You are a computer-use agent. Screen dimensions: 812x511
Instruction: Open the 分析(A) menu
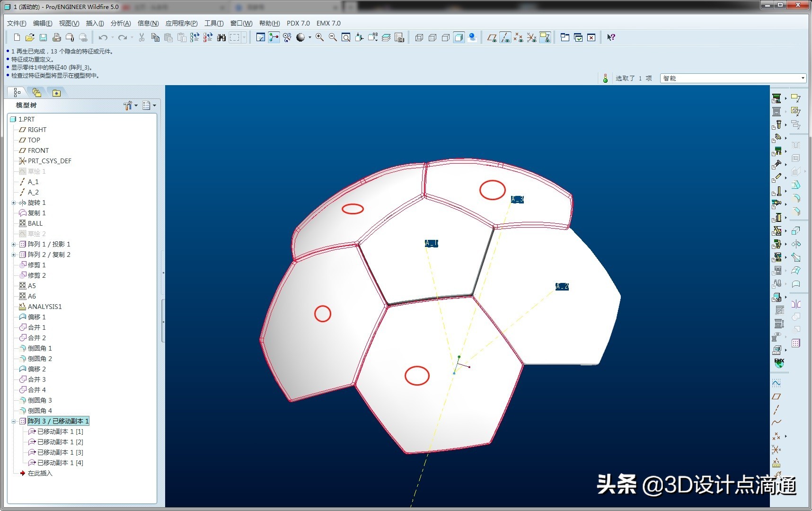[x=120, y=23]
